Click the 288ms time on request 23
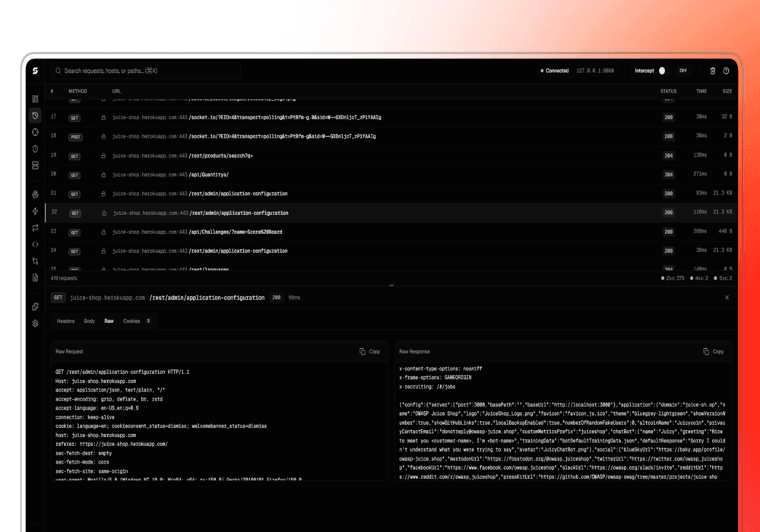The height and width of the screenshot is (532, 760). pyautogui.click(x=700, y=231)
